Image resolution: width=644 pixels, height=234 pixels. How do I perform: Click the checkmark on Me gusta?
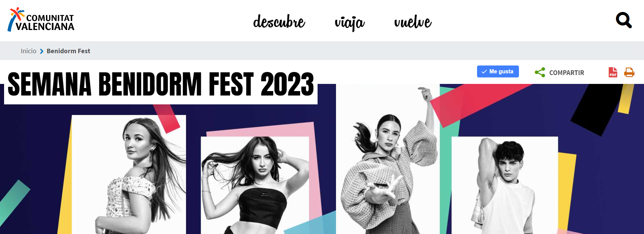(484, 72)
